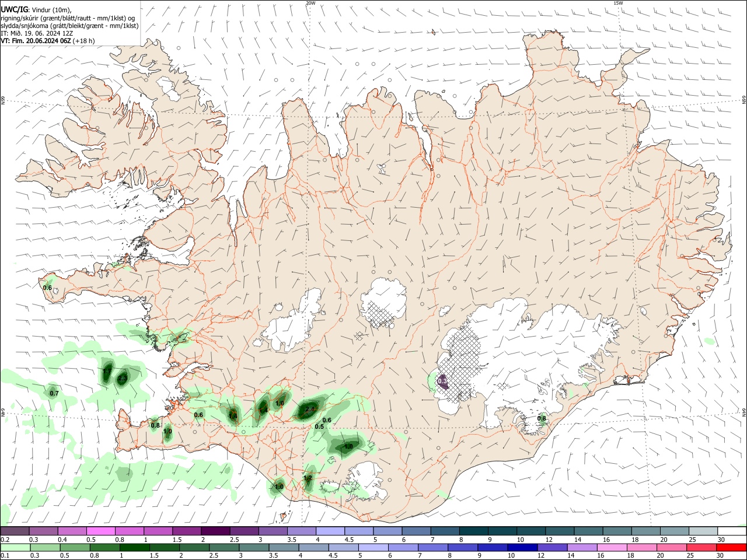Pick rain scale swatch between 6 and 7
Image resolution: width=747 pixels, height=560 pixels.
(x=403, y=547)
